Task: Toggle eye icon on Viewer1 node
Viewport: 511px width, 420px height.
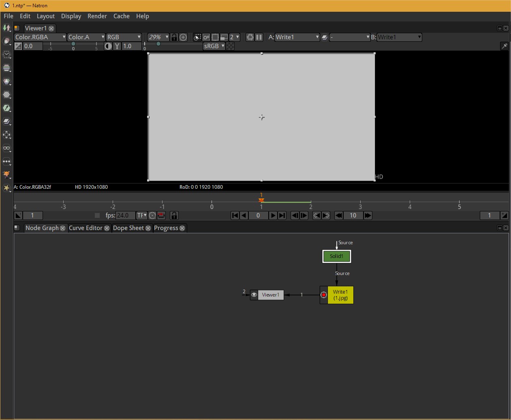Action: [x=254, y=295]
